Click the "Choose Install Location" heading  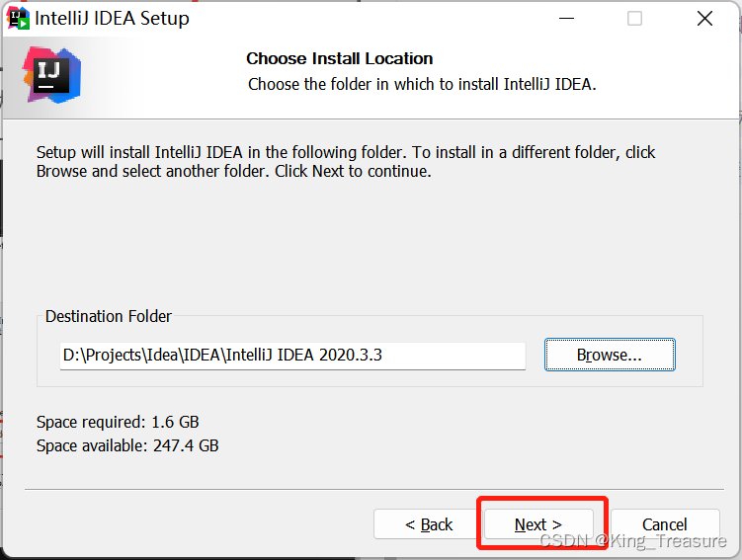(339, 58)
